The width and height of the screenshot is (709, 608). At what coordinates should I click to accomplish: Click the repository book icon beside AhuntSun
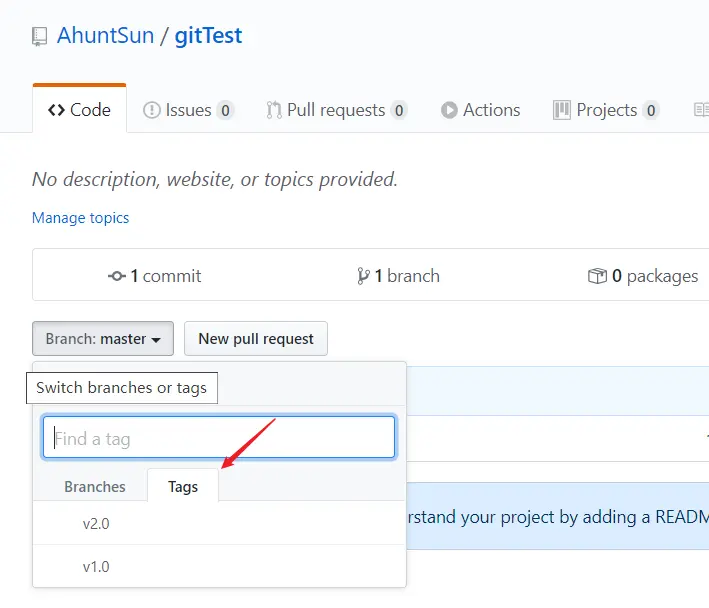tap(40, 37)
